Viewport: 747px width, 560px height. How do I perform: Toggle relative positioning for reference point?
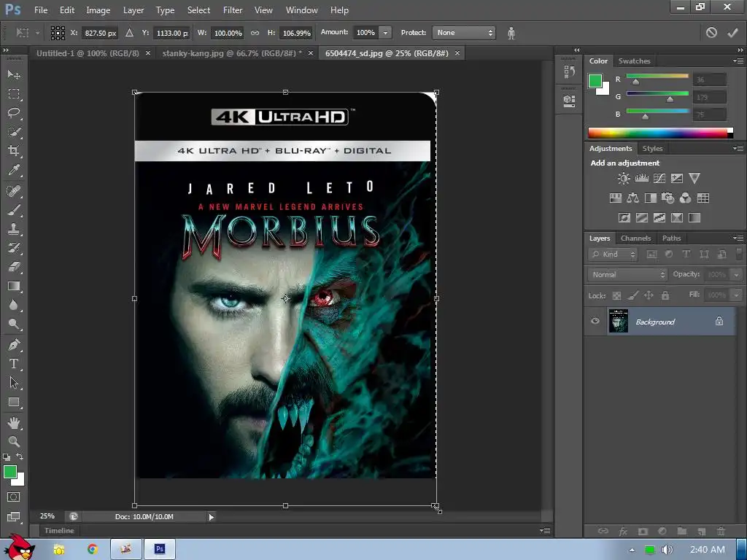click(129, 33)
